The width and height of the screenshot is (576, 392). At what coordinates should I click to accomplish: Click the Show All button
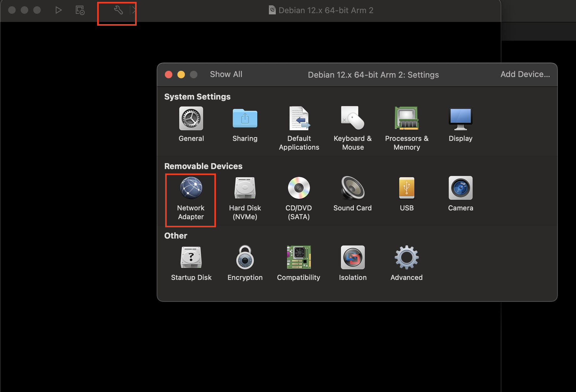tap(226, 75)
